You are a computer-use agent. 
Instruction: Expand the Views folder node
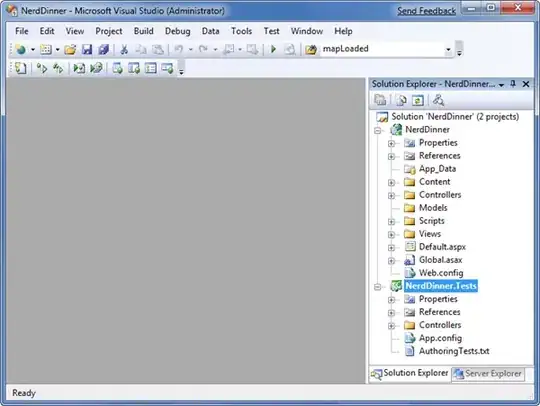pos(391,235)
